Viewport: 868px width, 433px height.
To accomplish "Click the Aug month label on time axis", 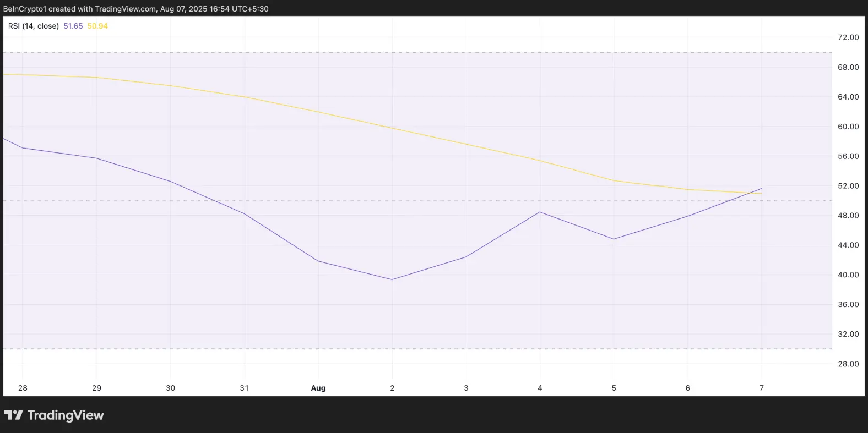I will coord(318,388).
